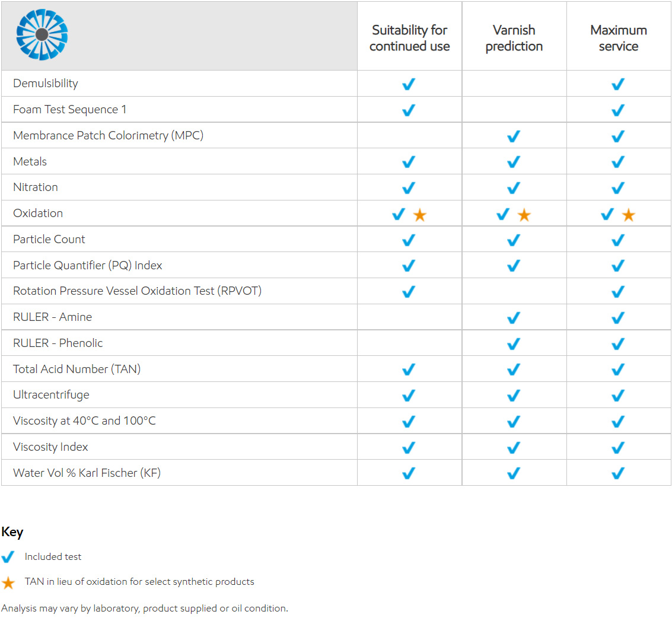Click the orange star in Oxidation's Maximum service cell
This screenshot has height=621, width=672.
[628, 215]
